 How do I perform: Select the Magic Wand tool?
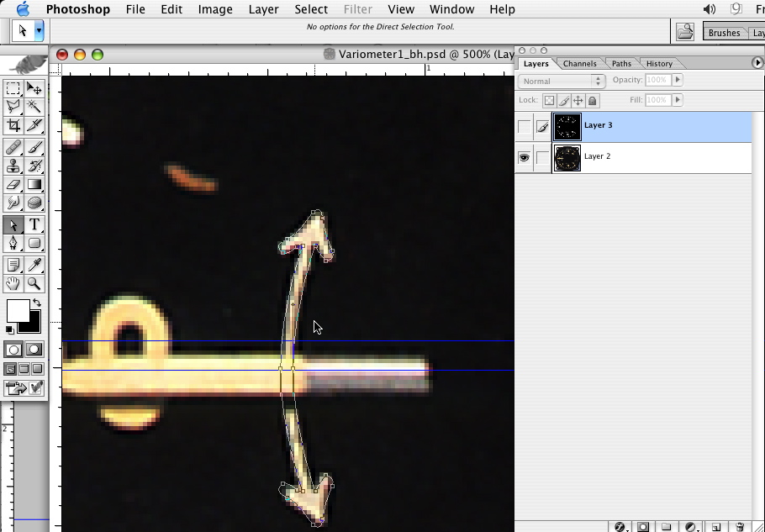[x=34, y=107]
